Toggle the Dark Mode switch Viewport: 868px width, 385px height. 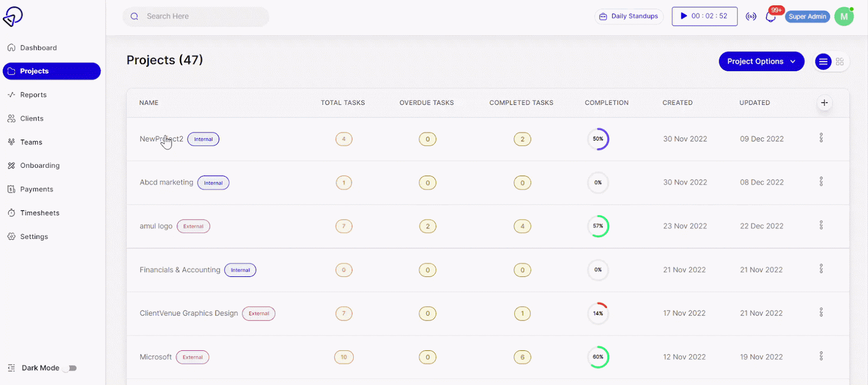[x=70, y=368]
